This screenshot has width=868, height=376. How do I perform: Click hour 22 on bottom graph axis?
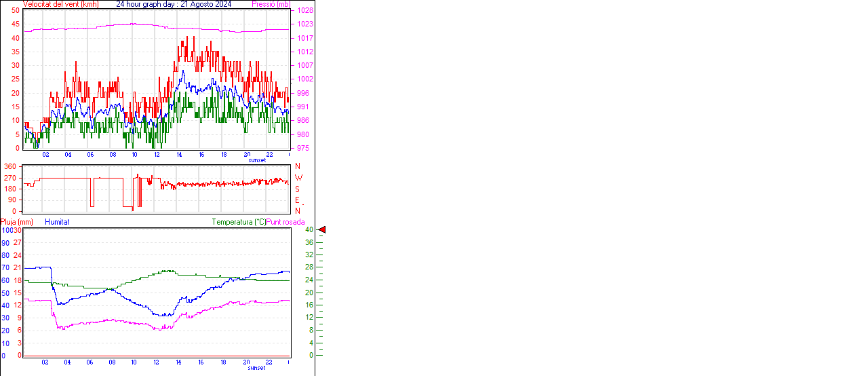(269, 362)
